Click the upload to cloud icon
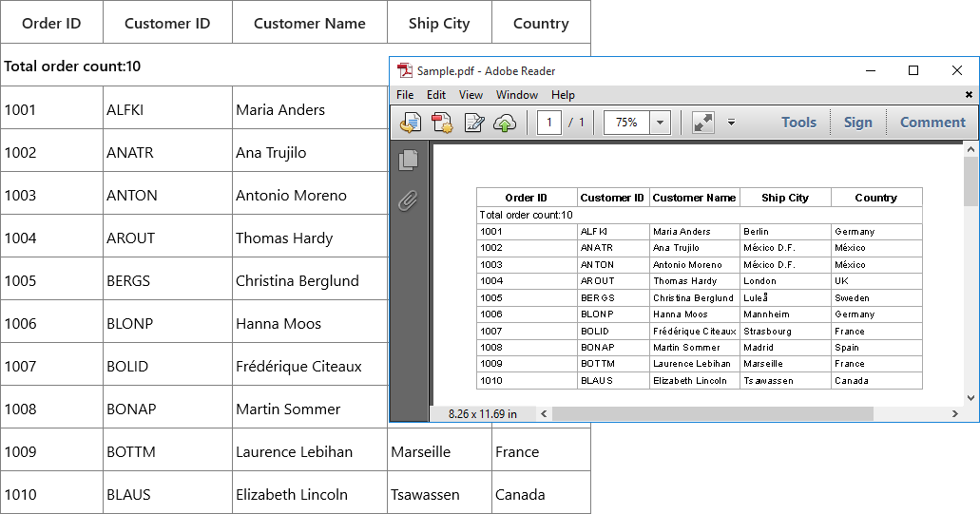Screen dimensions: 980x514 click(x=505, y=123)
